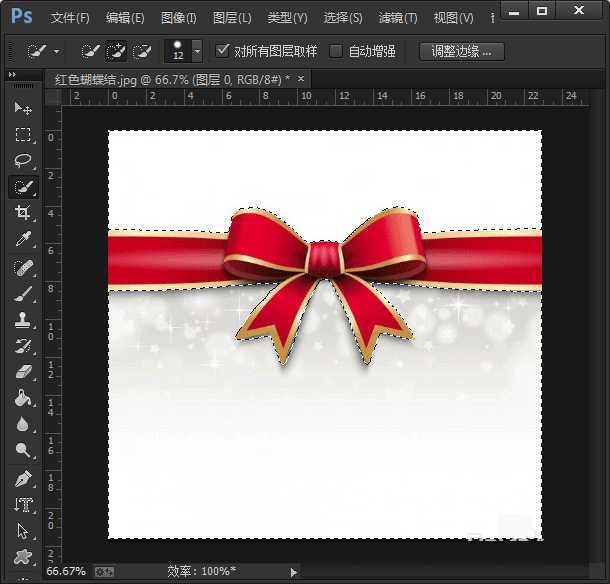Select the Eraser tool

pyautogui.click(x=23, y=372)
